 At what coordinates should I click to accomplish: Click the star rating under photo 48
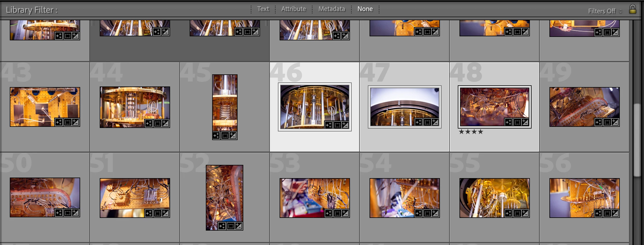(x=471, y=132)
